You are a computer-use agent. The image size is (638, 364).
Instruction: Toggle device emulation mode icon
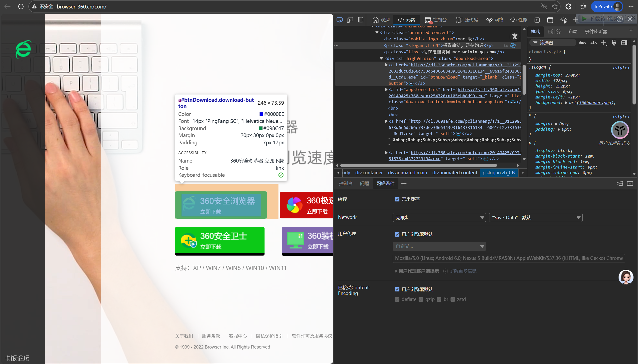click(x=350, y=20)
